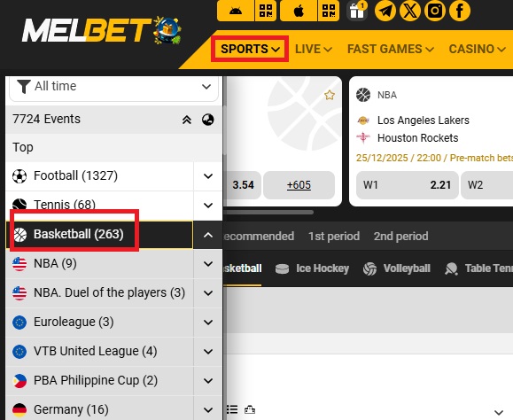The height and width of the screenshot is (420, 513).
Task: Expand the NBA (9) league list
Action: pyautogui.click(x=208, y=264)
